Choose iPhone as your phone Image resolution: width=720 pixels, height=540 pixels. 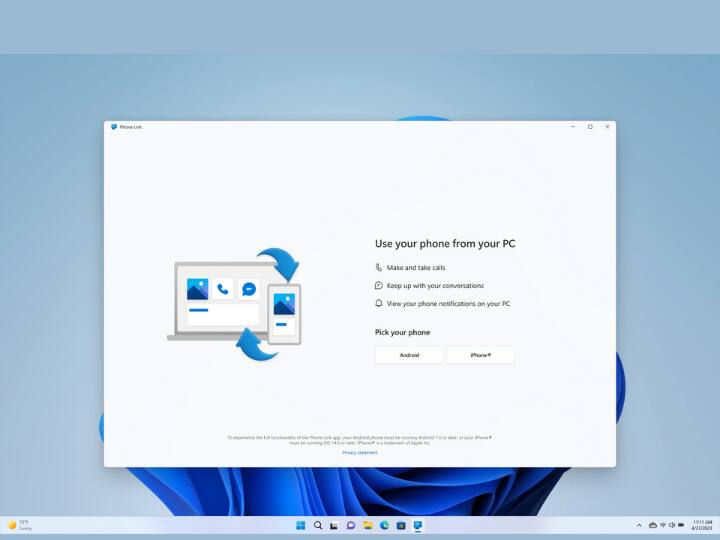481,355
